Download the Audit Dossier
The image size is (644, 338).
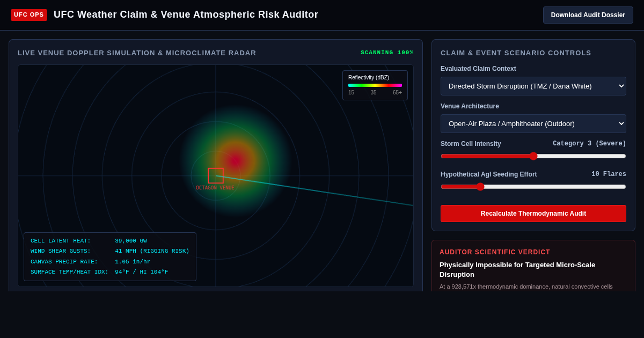pyautogui.click(x=588, y=15)
